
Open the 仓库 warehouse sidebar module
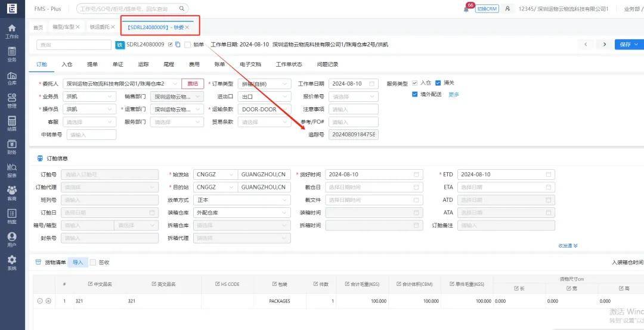pyautogui.click(x=12, y=77)
